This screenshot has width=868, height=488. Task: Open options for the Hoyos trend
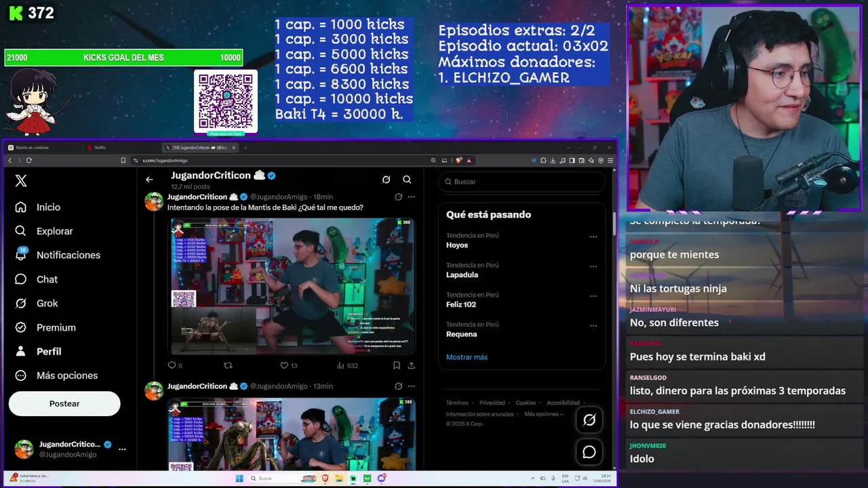coord(593,237)
